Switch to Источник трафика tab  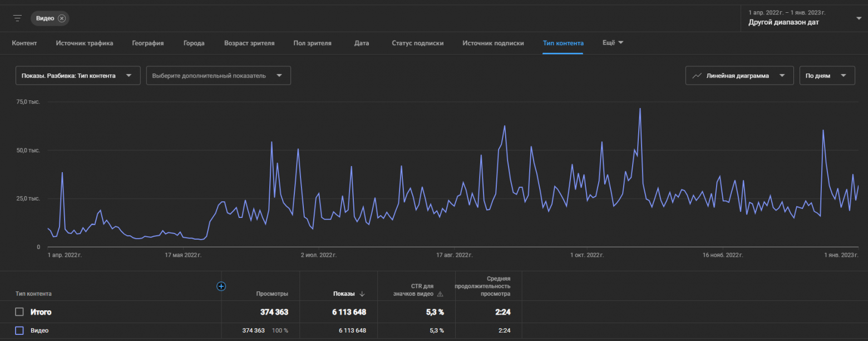tap(85, 43)
